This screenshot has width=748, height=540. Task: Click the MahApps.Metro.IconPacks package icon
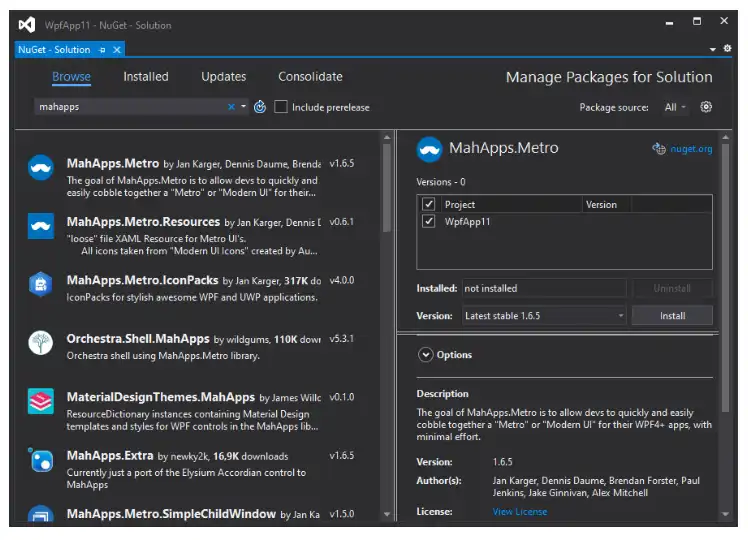click(41, 285)
